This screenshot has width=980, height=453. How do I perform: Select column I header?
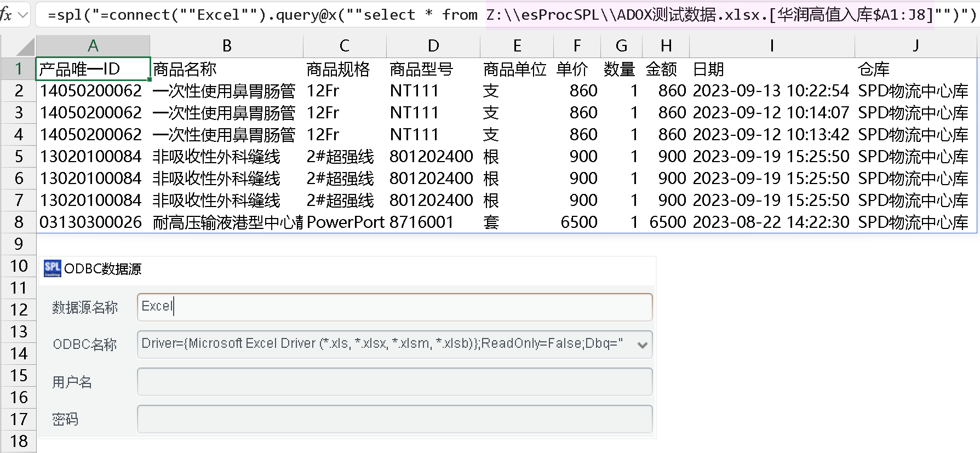pyautogui.click(x=771, y=46)
